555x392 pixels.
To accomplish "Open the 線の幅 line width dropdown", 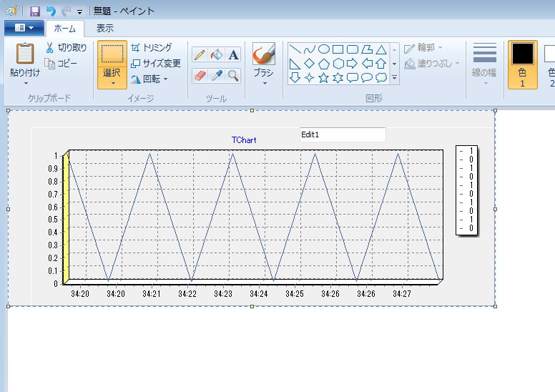I will (x=484, y=65).
